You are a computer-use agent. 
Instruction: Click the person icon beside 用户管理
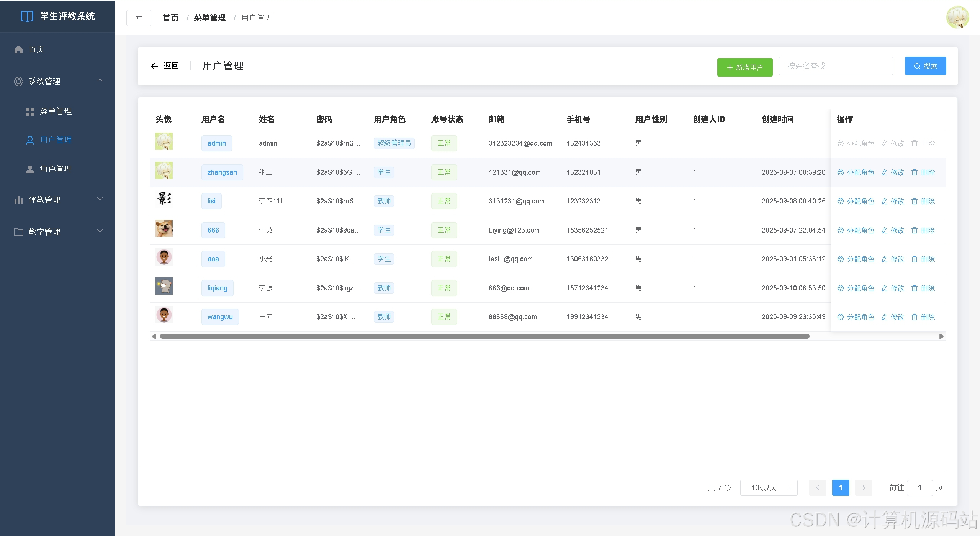pos(30,140)
